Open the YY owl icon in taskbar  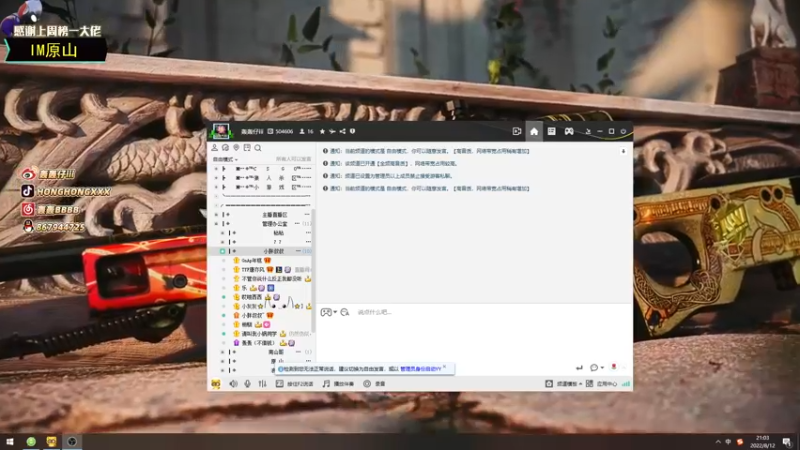click(52, 441)
